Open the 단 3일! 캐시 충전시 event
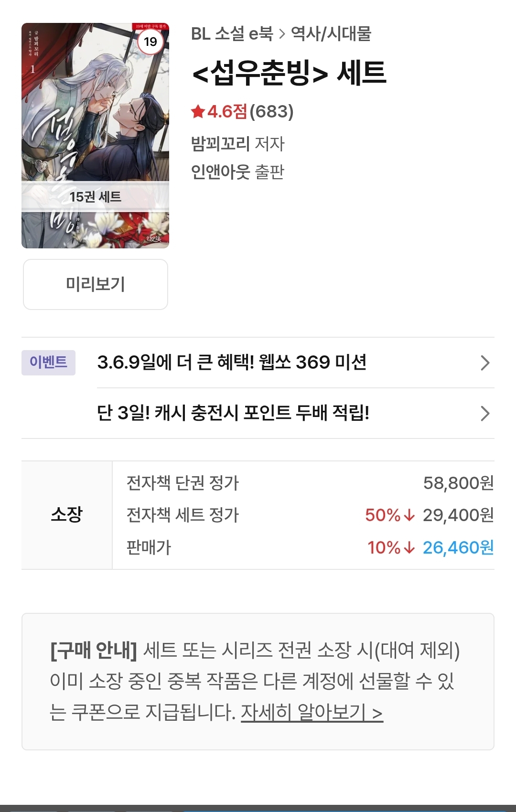Image resolution: width=516 pixels, height=812 pixels. click(233, 413)
